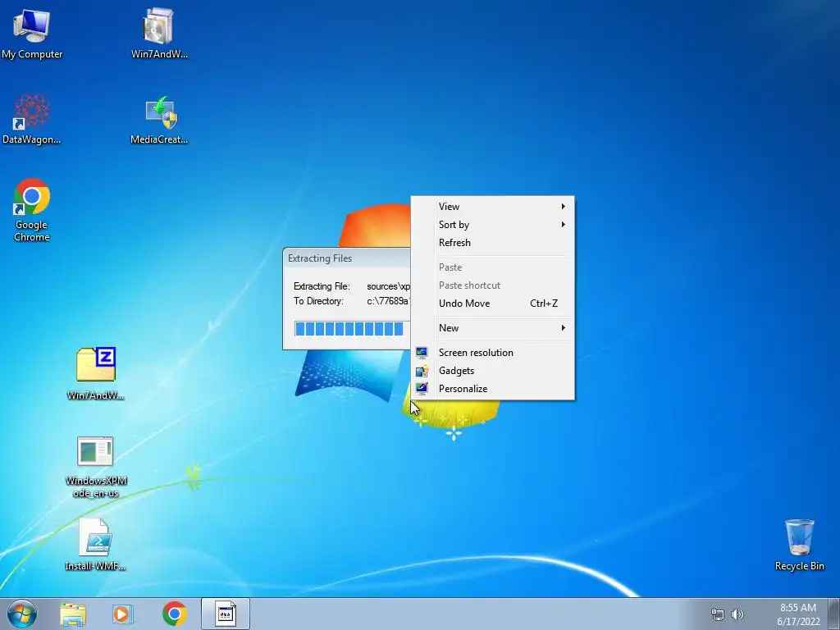The image size is (840, 630).
Task: Expand the View submenu
Action: pyautogui.click(x=493, y=207)
